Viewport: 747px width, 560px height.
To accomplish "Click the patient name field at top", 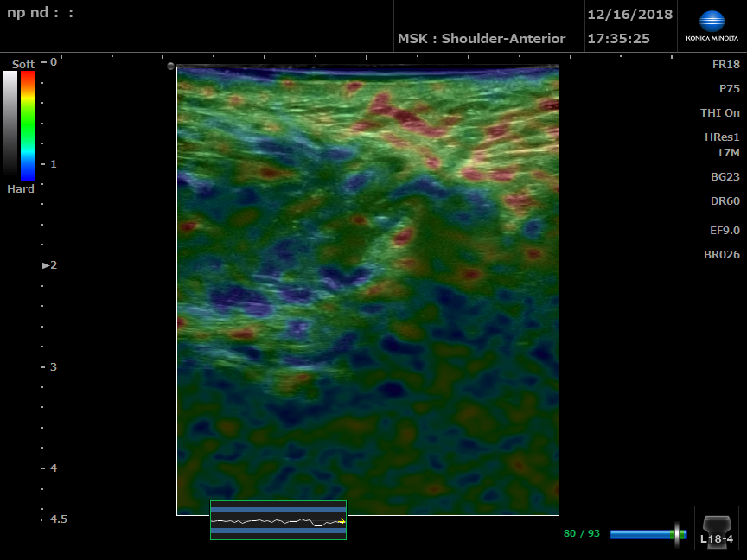I will [x=41, y=14].
